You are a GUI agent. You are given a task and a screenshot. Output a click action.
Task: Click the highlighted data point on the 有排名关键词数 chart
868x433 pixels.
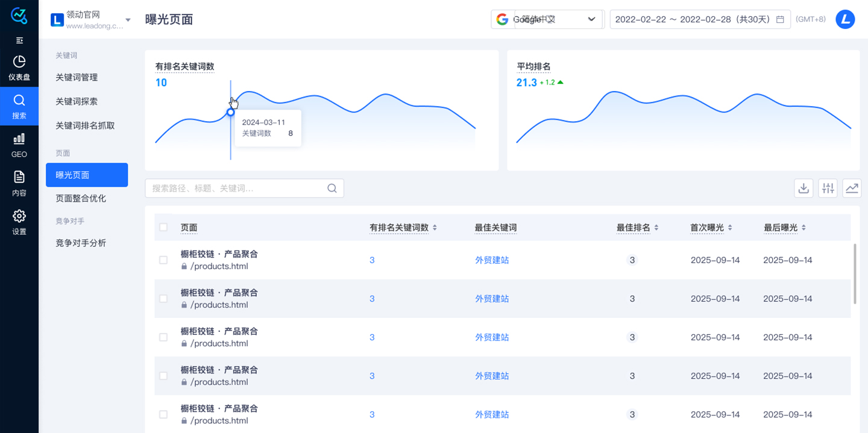tap(230, 112)
